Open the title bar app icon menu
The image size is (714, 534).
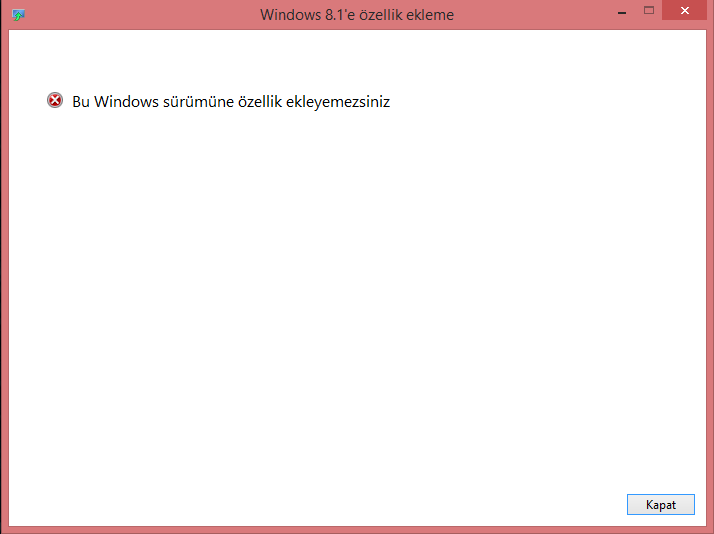18,15
